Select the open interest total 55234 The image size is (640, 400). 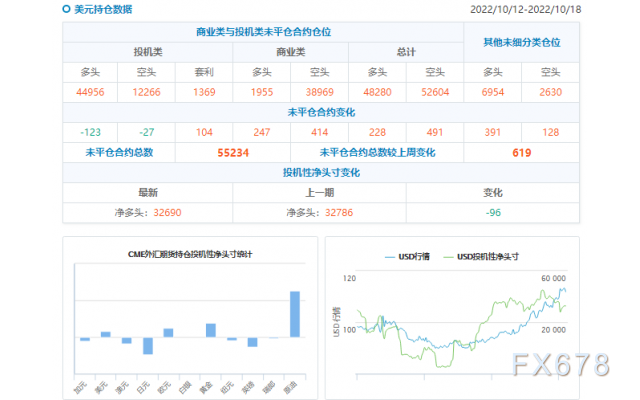233,153
